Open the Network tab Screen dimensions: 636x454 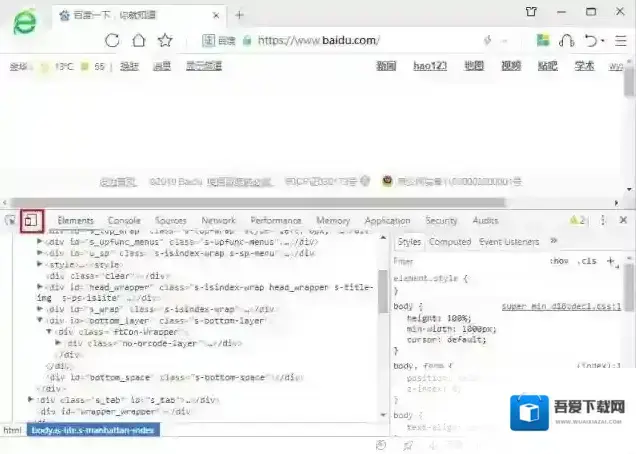pos(218,220)
